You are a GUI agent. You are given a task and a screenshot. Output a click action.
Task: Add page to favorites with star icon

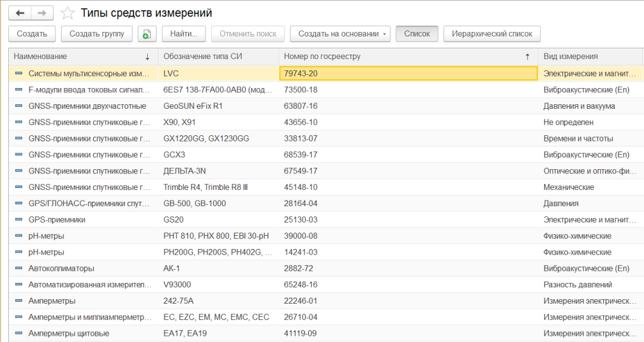[x=67, y=13]
